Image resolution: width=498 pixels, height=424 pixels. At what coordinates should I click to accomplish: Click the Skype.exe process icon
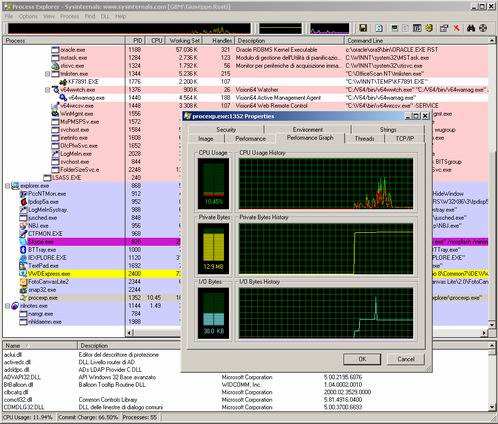23,242
